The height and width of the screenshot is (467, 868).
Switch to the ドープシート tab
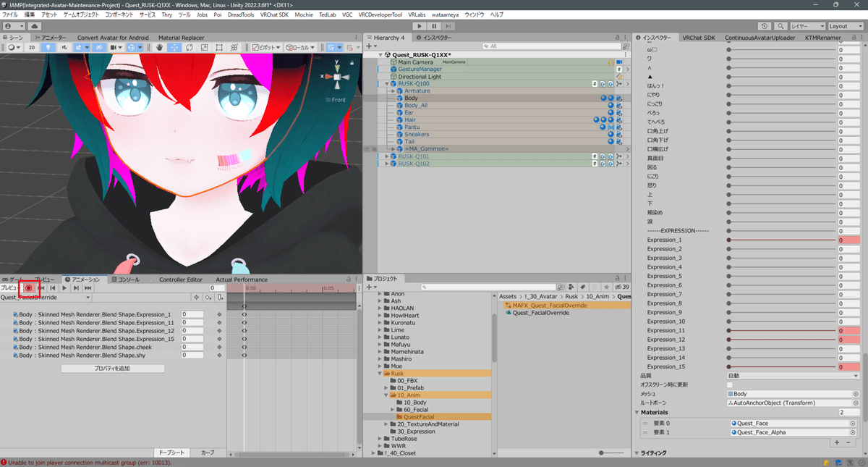(x=171, y=453)
